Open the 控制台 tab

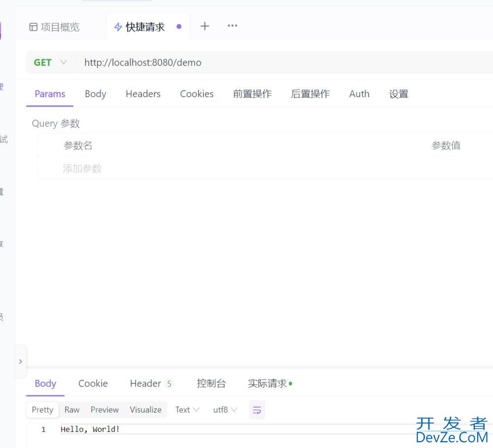pyautogui.click(x=211, y=383)
